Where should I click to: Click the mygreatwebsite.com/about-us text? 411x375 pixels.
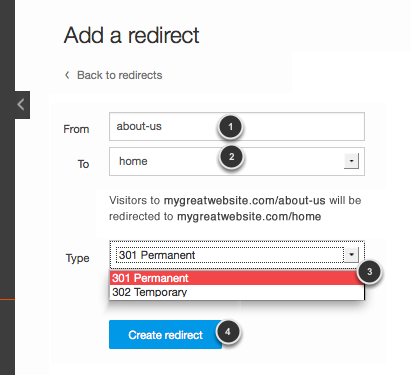[244, 200]
